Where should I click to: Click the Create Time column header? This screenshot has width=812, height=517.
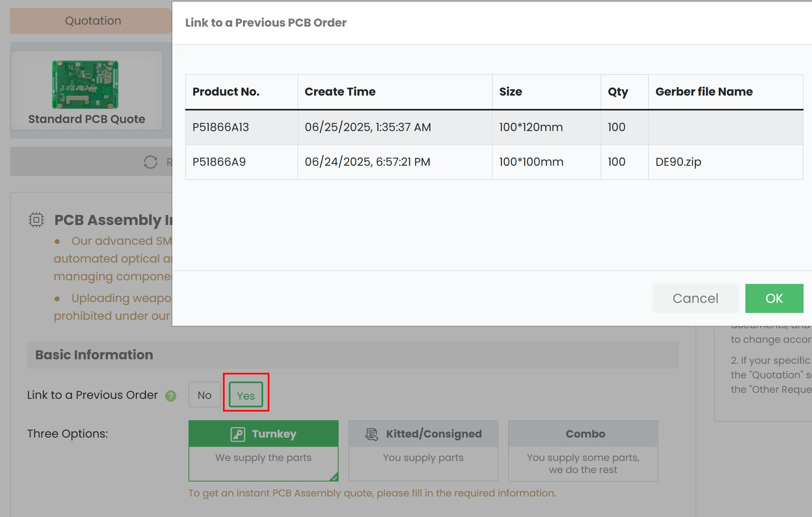340,92
